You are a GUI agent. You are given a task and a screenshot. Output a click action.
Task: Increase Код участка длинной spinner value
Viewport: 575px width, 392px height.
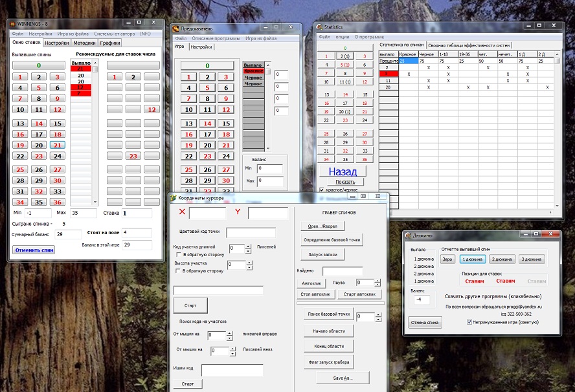point(248,246)
